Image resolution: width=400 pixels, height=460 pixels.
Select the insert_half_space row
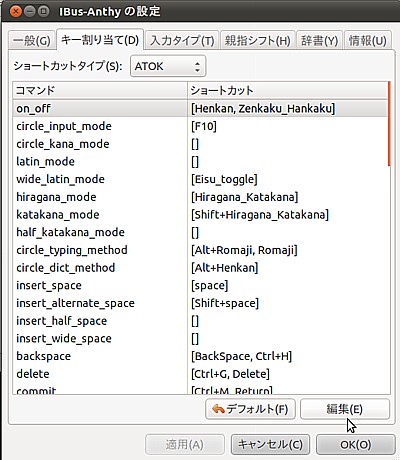pyautogui.click(x=200, y=320)
